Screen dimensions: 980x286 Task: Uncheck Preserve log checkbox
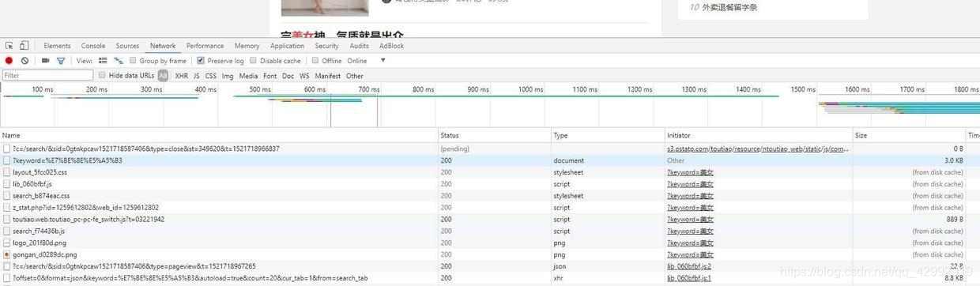[x=201, y=61]
